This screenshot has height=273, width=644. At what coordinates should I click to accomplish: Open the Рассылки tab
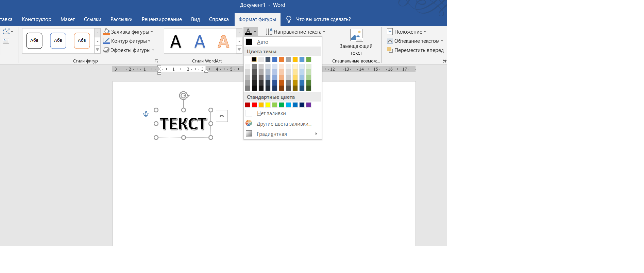coord(121,19)
